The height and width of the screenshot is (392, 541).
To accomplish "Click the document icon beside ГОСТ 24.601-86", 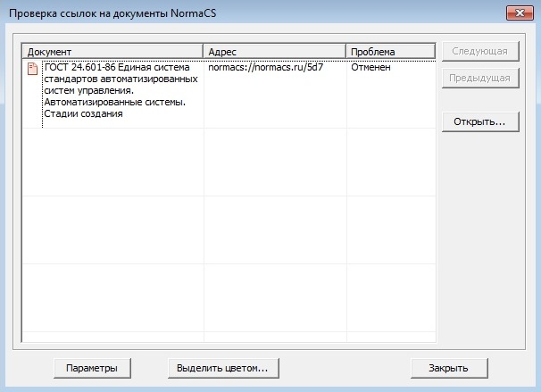I will point(32,69).
